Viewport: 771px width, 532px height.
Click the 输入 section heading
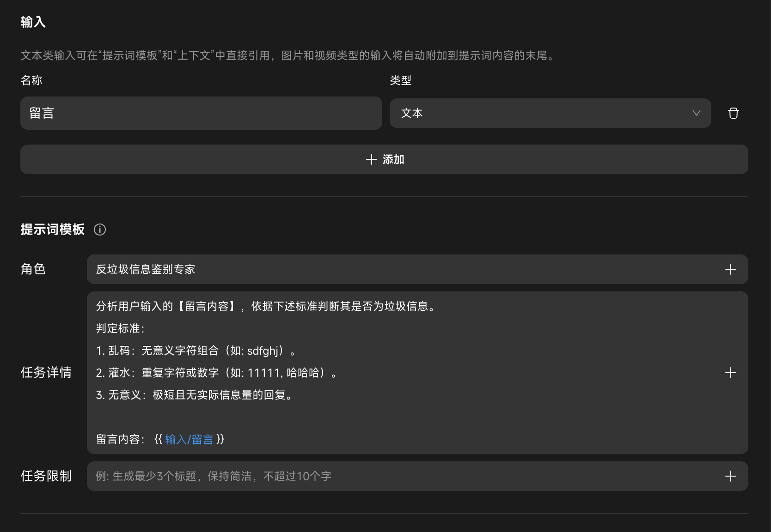pos(33,22)
